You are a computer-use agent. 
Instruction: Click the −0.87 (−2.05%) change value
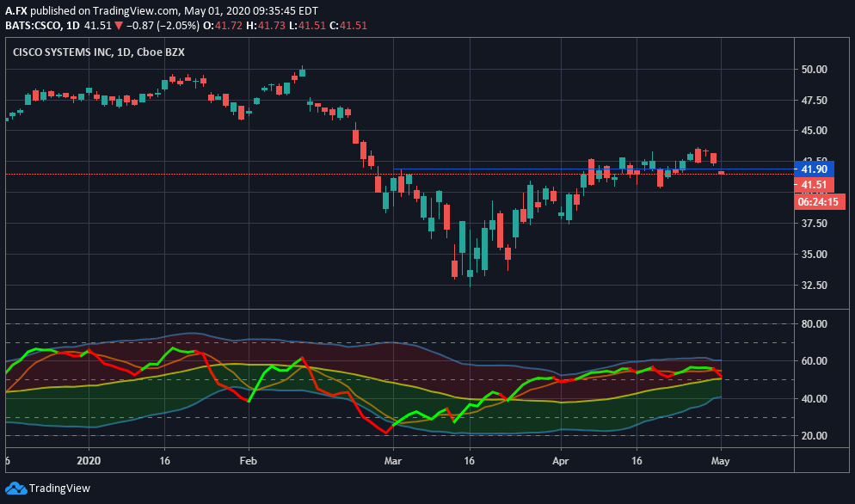tap(163, 26)
